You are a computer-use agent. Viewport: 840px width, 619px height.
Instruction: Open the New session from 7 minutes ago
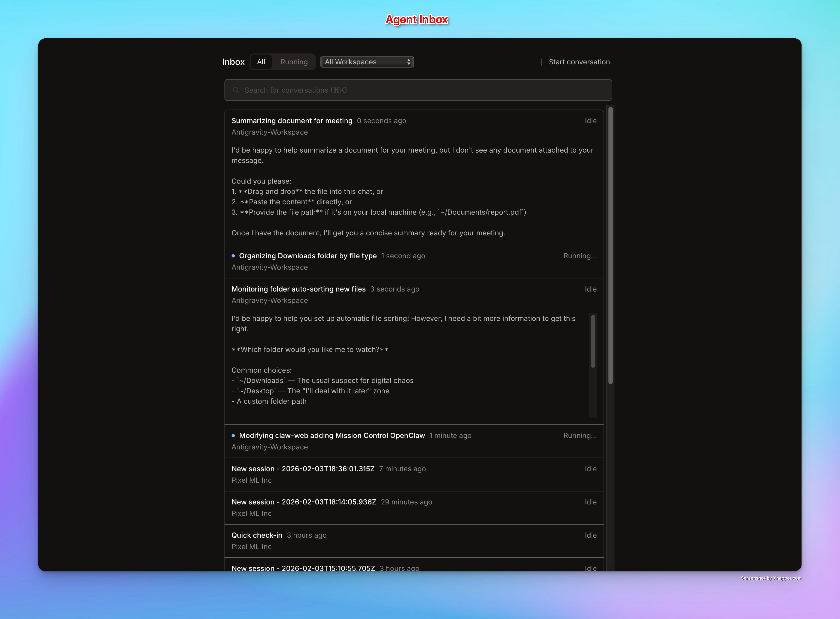[x=303, y=468]
